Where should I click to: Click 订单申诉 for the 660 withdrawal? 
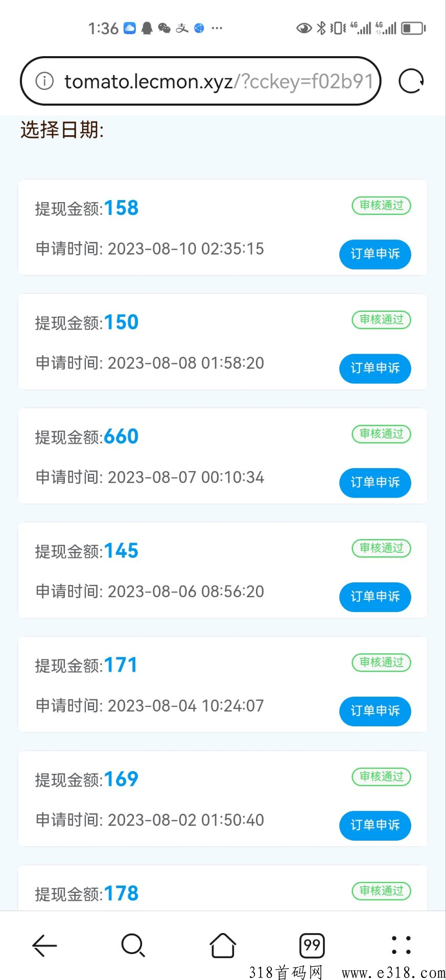coord(375,482)
